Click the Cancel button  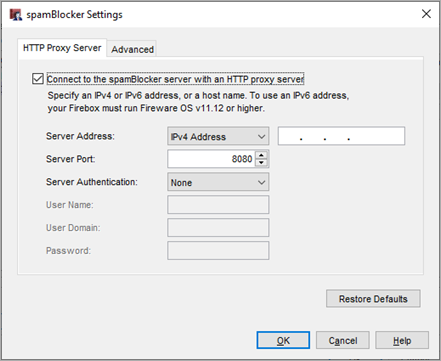[343, 340]
